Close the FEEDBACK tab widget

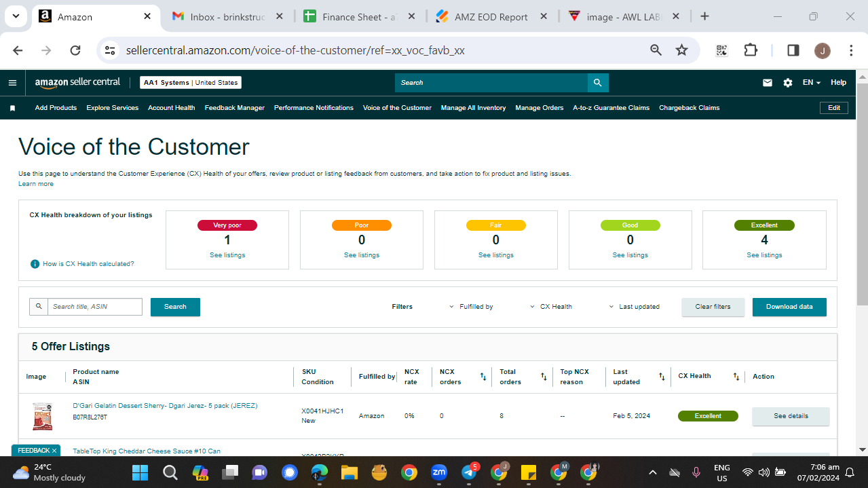pos(54,451)
